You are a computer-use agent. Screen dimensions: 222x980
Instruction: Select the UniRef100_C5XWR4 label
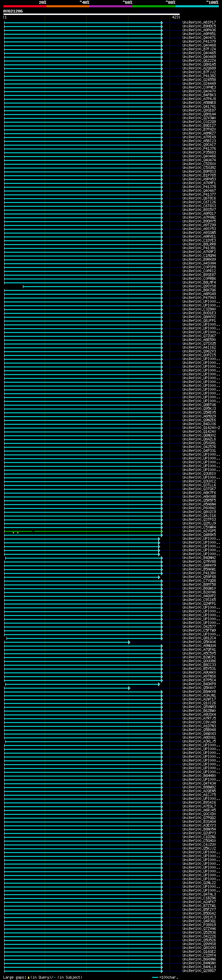pyautogui.click(x=199, y=527)
